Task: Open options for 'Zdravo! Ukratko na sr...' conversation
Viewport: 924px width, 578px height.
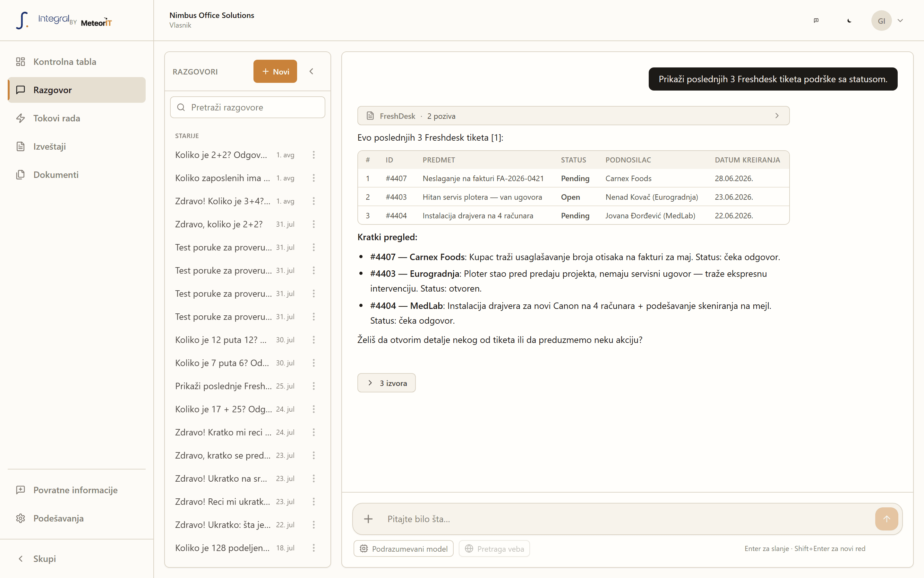Action: pos(313,478)
